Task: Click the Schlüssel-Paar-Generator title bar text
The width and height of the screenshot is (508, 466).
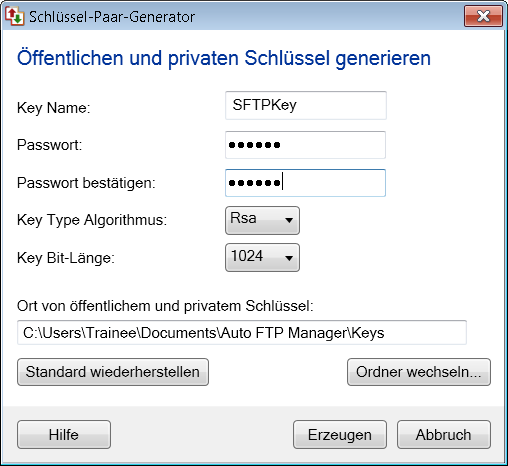Action: coord(112,17)
